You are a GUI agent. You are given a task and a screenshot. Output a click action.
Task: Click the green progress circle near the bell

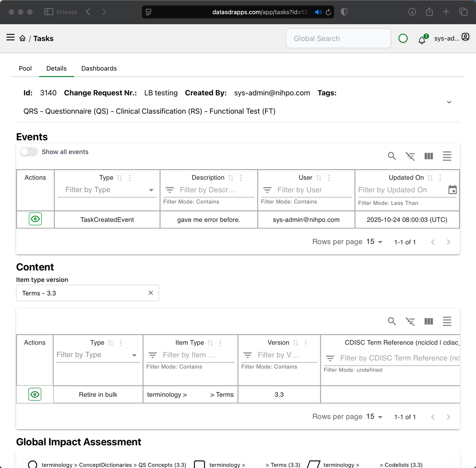coord(403,38)
